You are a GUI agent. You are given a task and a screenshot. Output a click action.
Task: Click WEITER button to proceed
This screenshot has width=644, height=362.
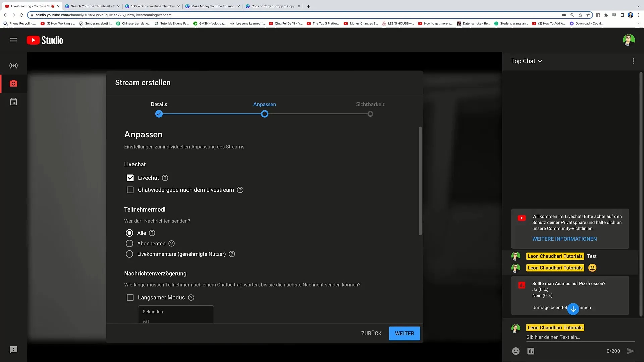tap(404, 333)
